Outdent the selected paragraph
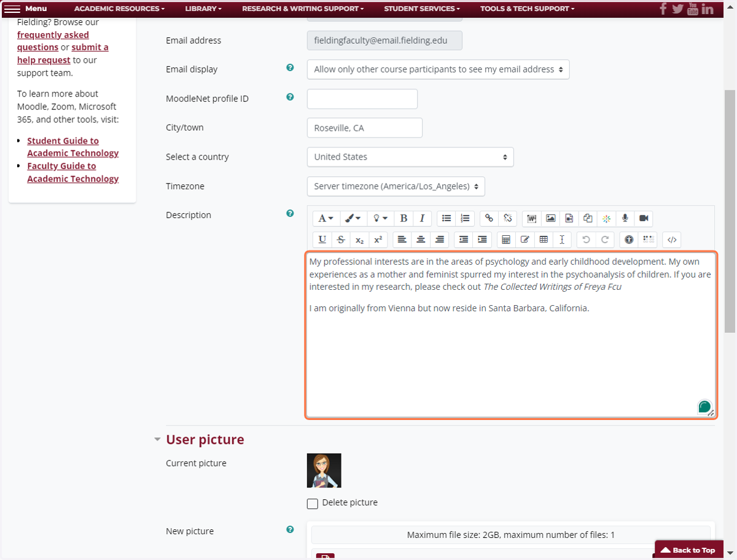Viewport: 737px width, 560px height. click(x=464, y=240)
